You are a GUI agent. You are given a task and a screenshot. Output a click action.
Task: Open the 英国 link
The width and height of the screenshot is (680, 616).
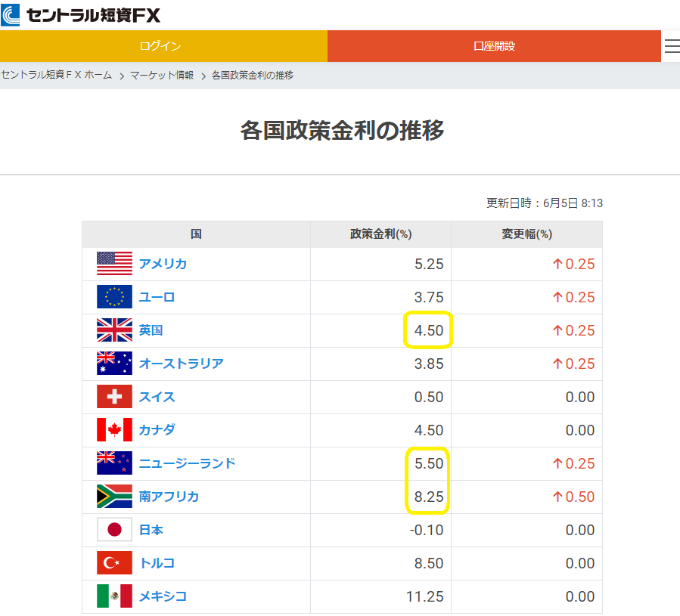pyautogui.click(x=151, y=330)
